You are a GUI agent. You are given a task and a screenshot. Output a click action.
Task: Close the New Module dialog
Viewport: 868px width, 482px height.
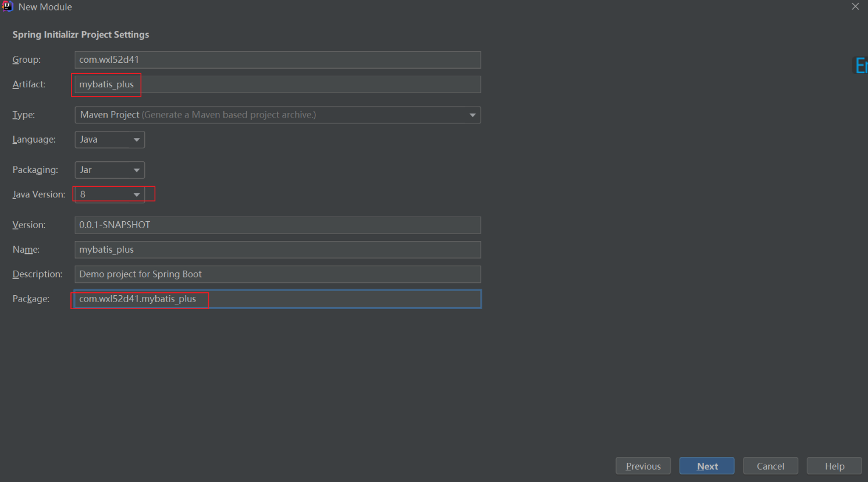855,6
